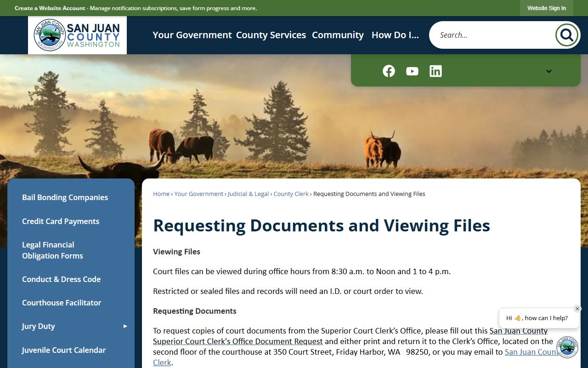This screenshot has height=368, width=588.
Task: Click the last breadcrumb, Requesting Documents and Viewing Files
Action: point(369,194)
